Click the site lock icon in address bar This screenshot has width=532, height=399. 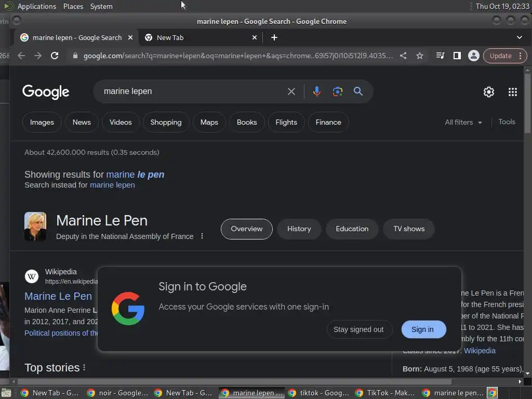click(x=75, y=56)
